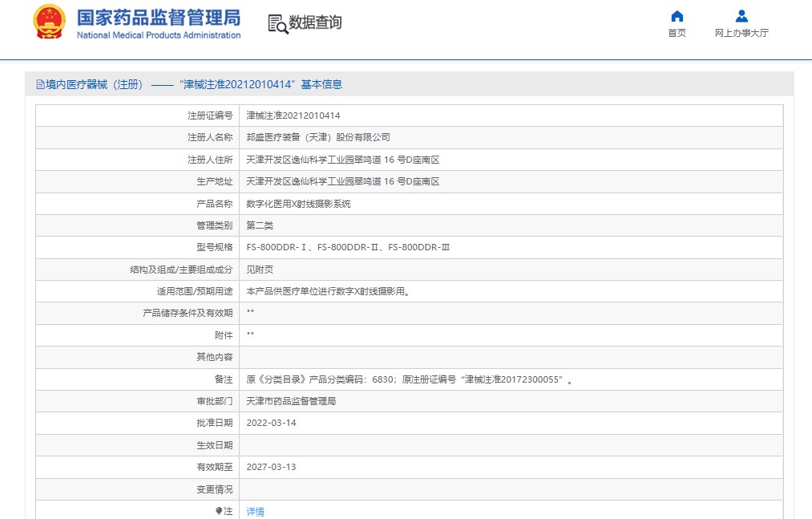Viewport: 812px width, 519px height.
Task: Click the national emblem logo
Action: (49, 22)
